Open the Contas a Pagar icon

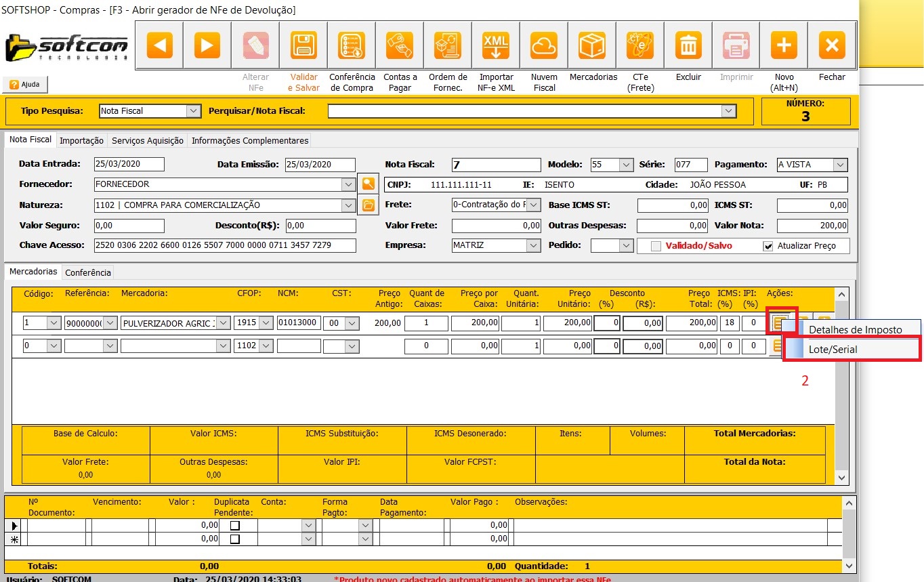point(400,46)
